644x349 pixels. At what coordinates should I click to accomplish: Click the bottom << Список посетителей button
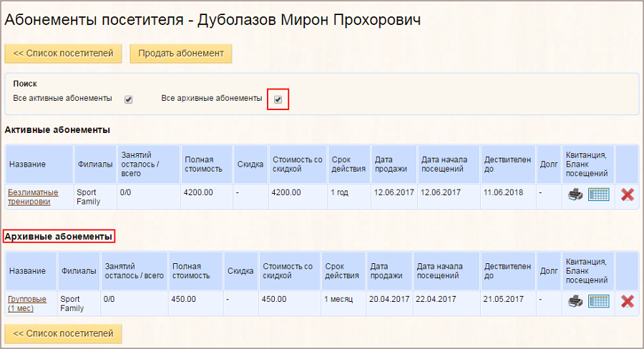[64, 333]
